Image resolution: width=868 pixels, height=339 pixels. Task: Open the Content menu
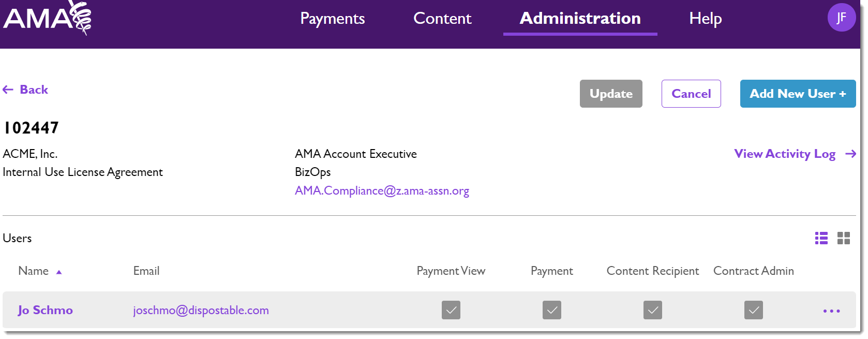[442, 19]
